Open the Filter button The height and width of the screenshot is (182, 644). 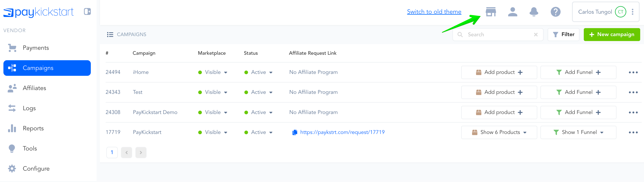(x=563, y=35)
